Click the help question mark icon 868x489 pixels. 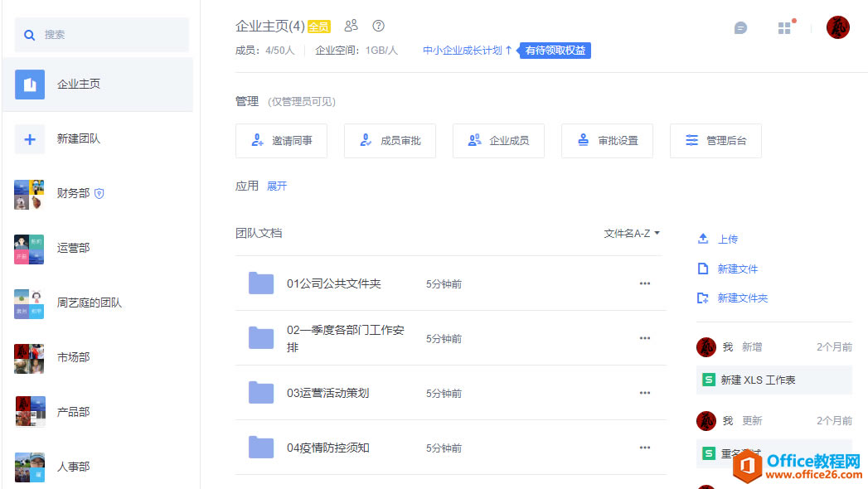379,26
